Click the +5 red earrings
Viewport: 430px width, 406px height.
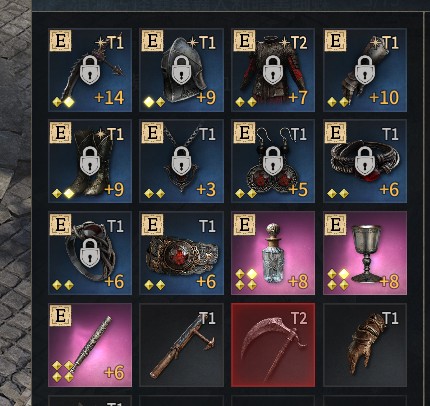(273, 161)
